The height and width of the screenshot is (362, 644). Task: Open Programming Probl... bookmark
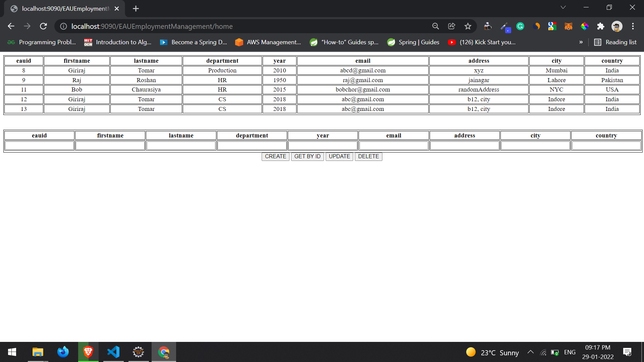pos(42,42)
